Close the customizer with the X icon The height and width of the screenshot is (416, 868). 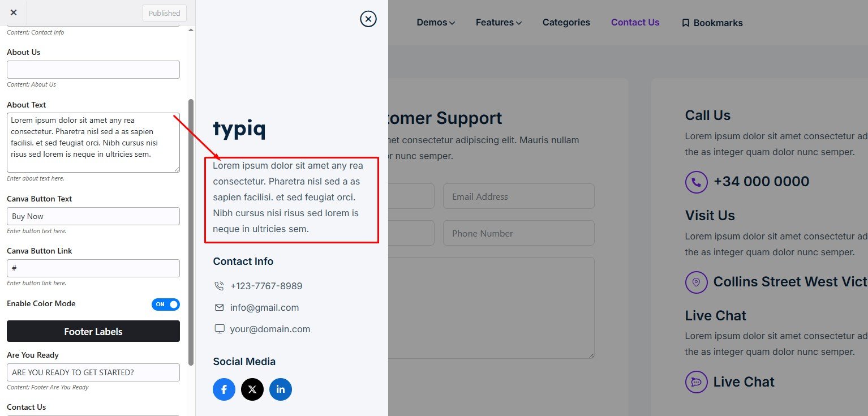click(14, 12)
